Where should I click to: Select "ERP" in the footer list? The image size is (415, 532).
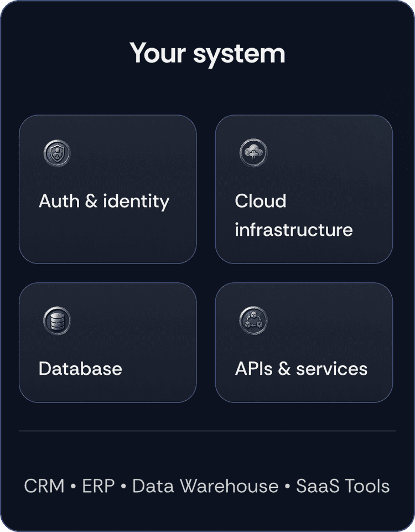[x=98, y=487]
